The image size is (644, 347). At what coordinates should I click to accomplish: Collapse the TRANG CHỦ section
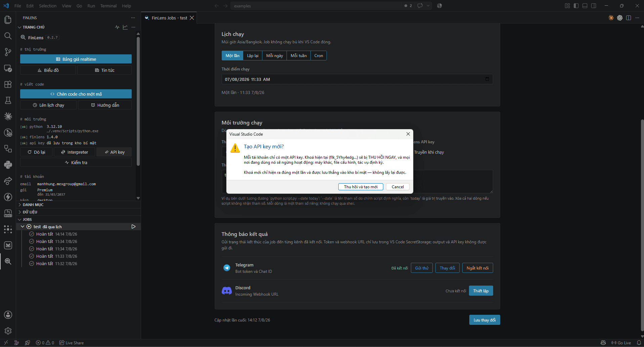(33, 27)
